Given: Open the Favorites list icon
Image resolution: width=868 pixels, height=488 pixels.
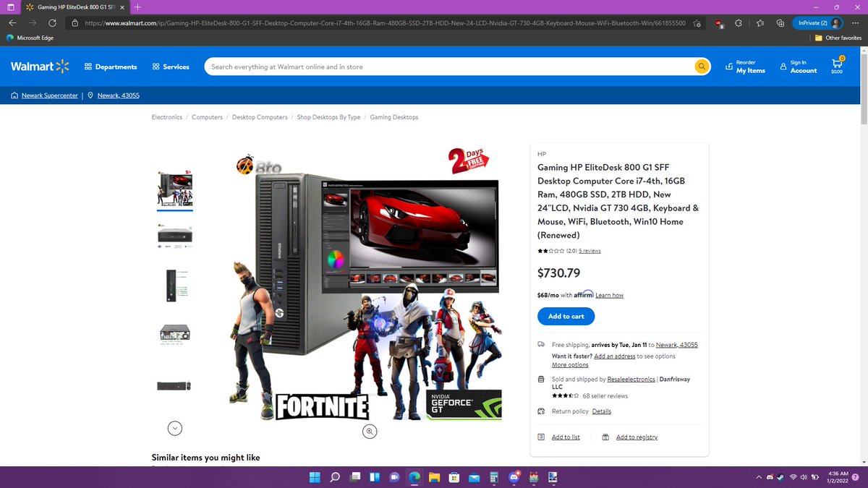Looking at the screenshot, I should point(760,23).
